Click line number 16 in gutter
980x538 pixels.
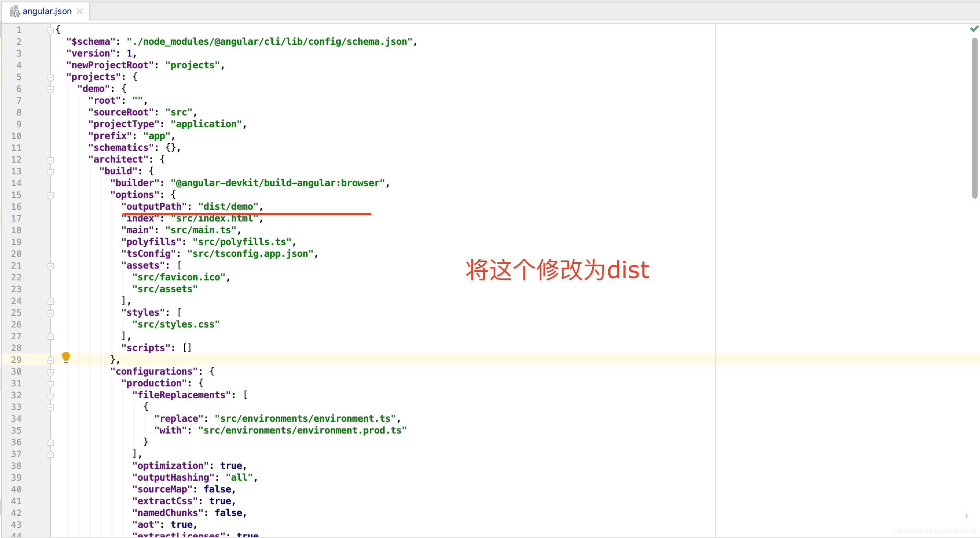click(17, 207)
